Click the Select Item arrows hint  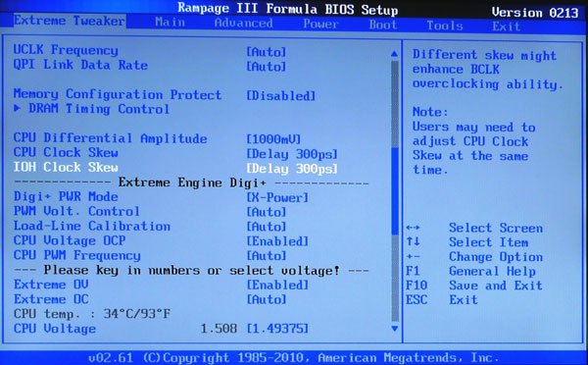click(x=466, y=242)
